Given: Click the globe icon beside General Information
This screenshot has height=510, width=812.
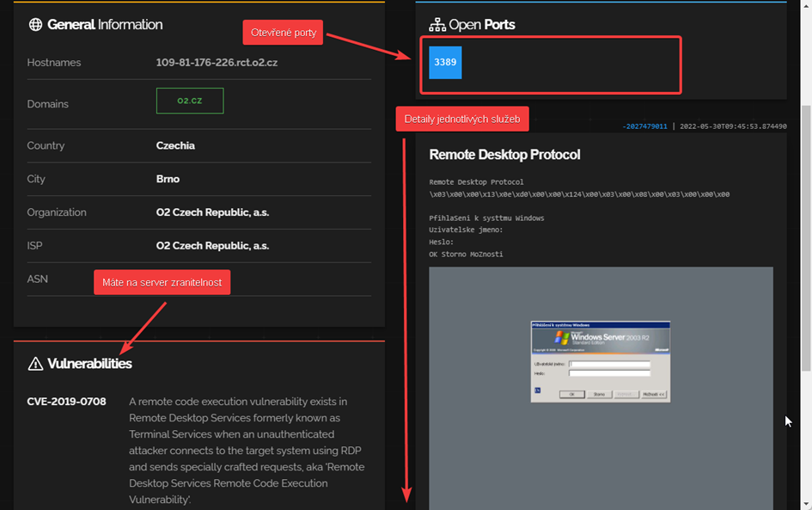Looking at the screenshot, I should pyautogui.click(x=35, y=25).
